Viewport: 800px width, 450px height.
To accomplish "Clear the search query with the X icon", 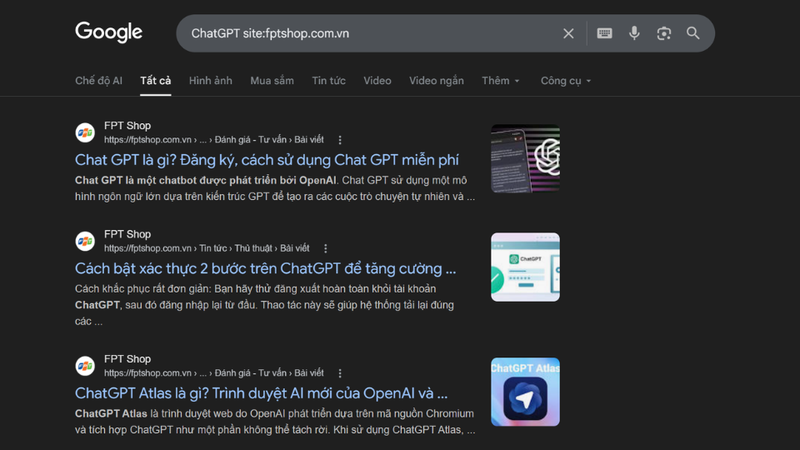I will tap(568, 34).
